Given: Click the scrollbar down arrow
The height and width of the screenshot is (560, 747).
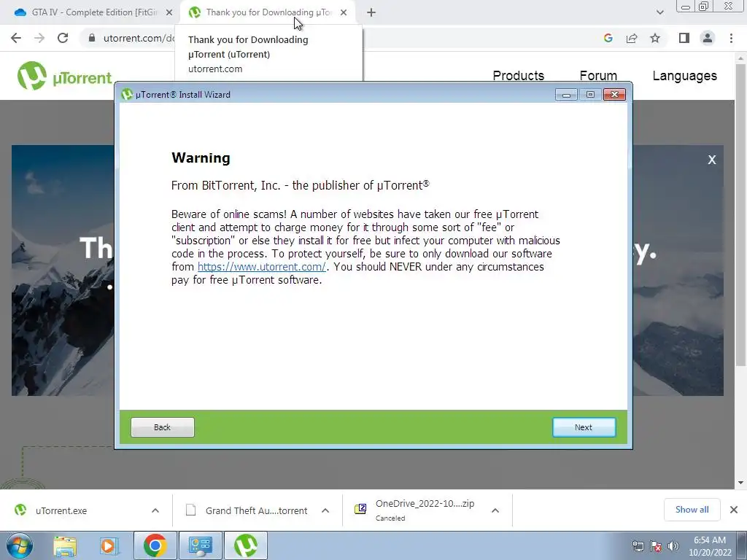Looking at the screenshot, I should 740,483.
